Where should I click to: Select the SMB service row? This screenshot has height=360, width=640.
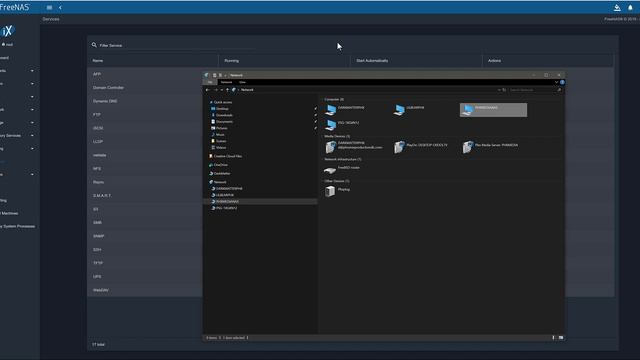click(145, 223)
